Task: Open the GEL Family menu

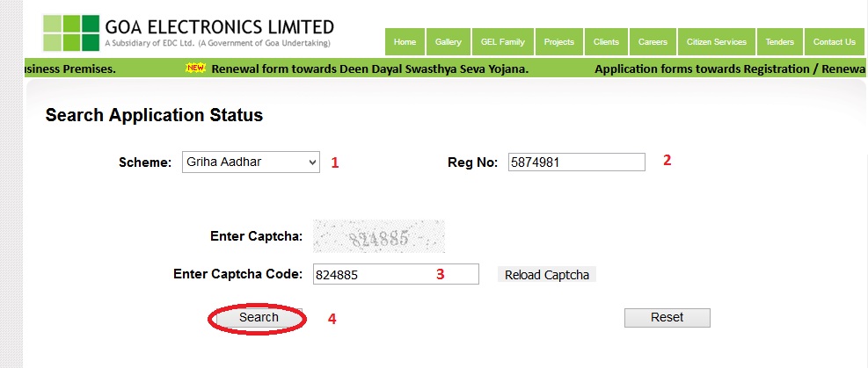Action: pyautogui.click(x=503, y=42)
